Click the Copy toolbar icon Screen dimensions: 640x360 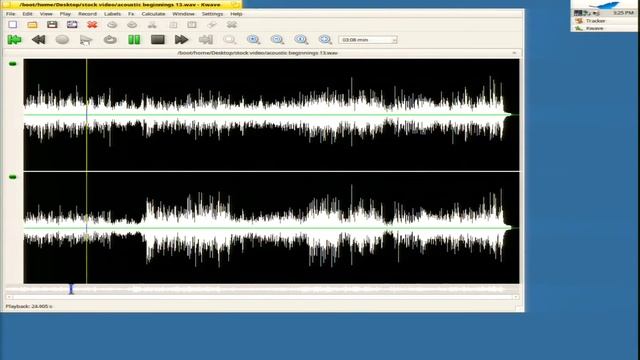click(x=173, y=24)
